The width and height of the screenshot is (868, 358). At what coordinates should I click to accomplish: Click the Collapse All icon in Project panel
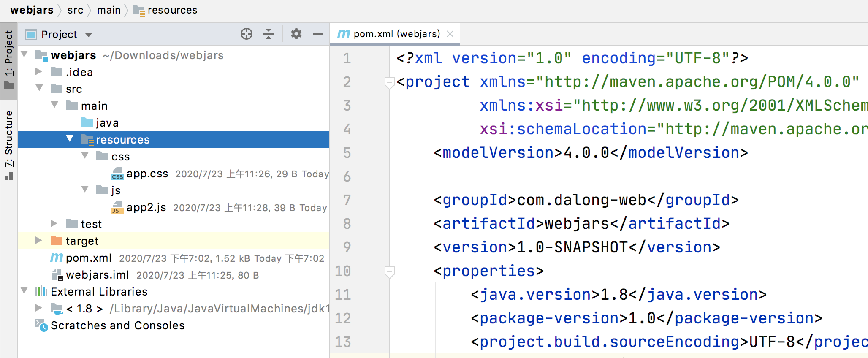[x=269, y=34]
